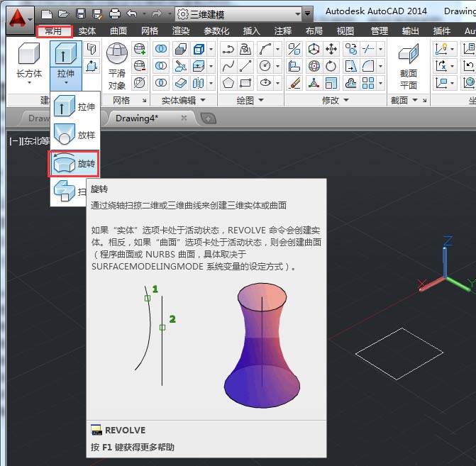Select the Rectangle drawing tool
This screenshot has height=466, width=476.
245,83
